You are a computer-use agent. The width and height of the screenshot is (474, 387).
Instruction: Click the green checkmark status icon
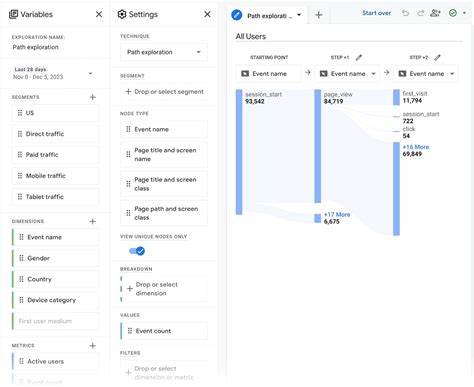click(453, 13)
